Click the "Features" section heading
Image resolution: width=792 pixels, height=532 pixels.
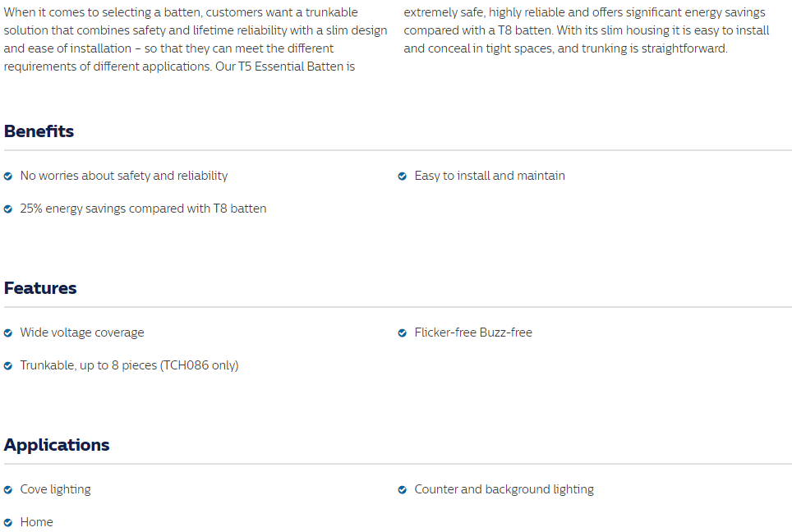[40, 288]
